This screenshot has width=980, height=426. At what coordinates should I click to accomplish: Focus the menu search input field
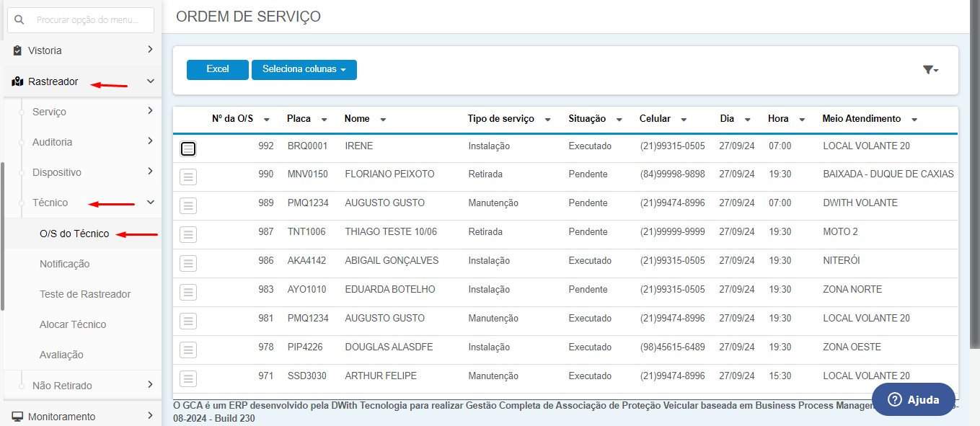81,20
